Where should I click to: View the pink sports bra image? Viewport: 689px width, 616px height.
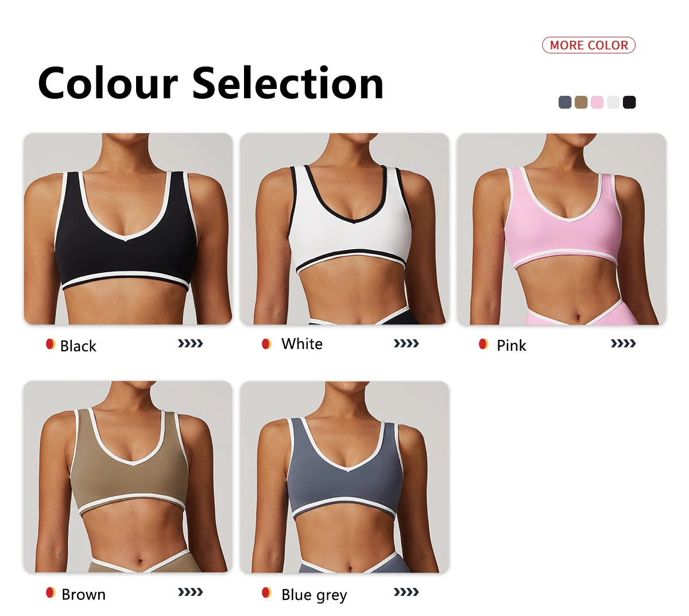[x=562, y=229]
